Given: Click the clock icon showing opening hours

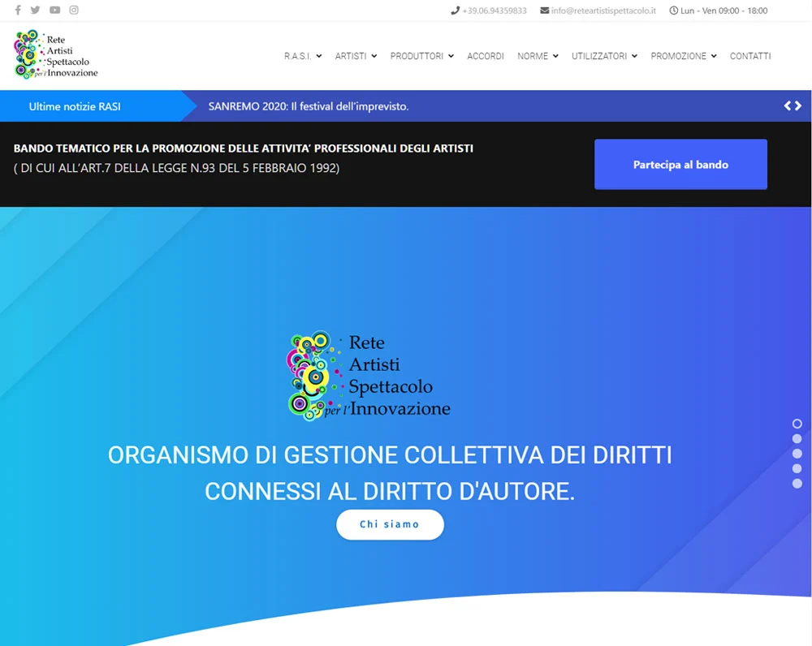Looking at the screenshot, I should coord(673,11).
